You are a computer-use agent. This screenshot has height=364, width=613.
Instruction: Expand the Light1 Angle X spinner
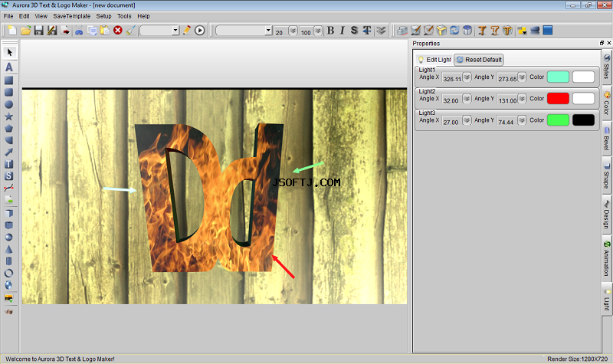[x=467, y=77]
